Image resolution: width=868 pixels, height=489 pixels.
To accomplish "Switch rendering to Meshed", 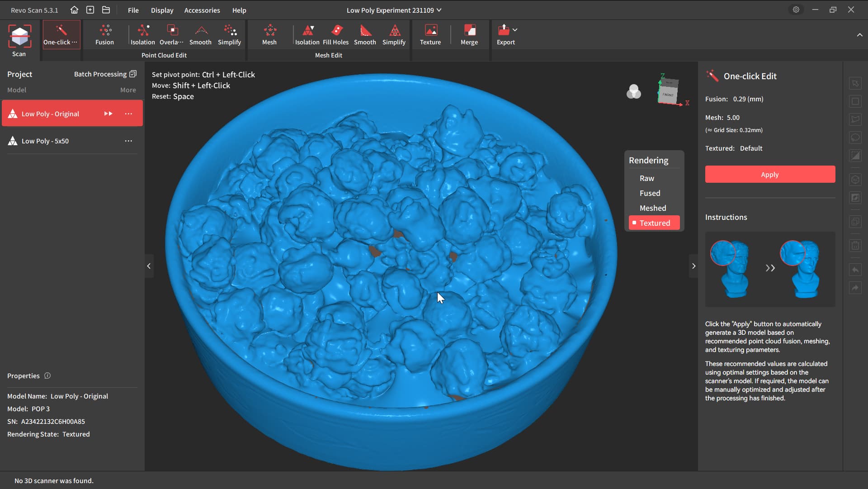I will (652, 208).
